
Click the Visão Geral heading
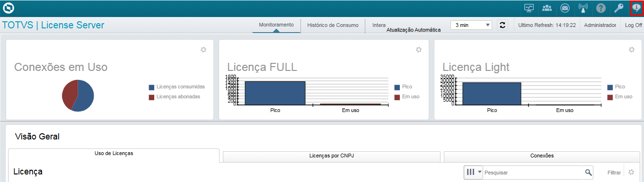point(37,137)
